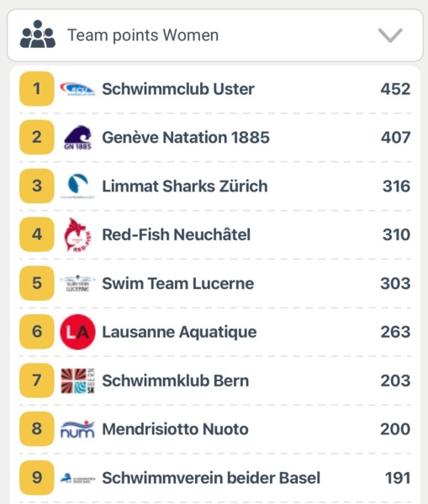The height and width of the screenshot is (504, 428).
Task: Click the Red-Fish Neuchâtel fish logo
Action: pos(77,234)
